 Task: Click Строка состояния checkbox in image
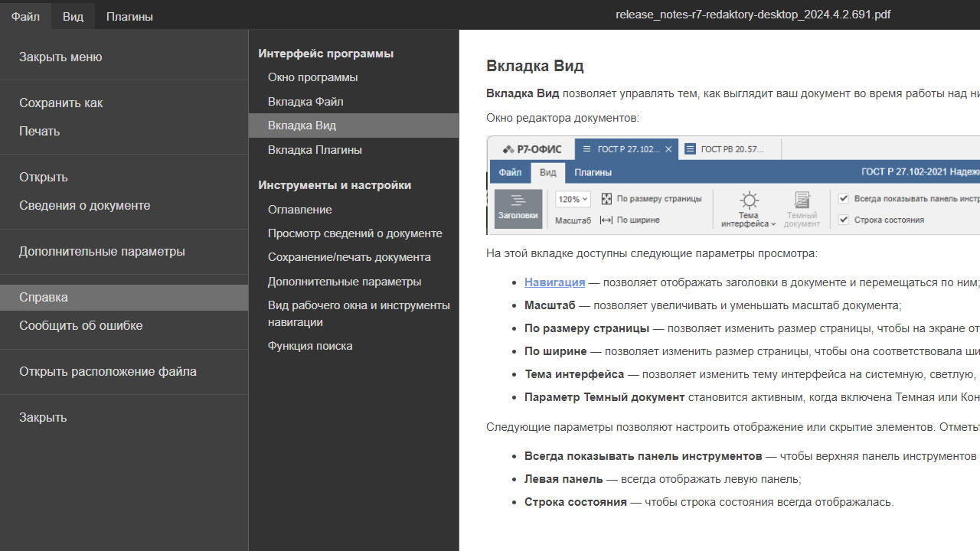[844, 220]
